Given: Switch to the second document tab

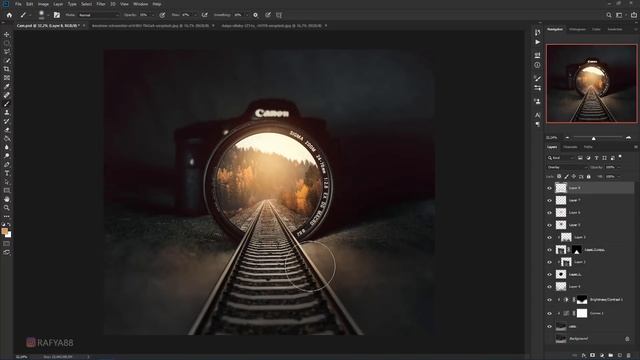Looking at the screenshot, I should coord(150,26).
